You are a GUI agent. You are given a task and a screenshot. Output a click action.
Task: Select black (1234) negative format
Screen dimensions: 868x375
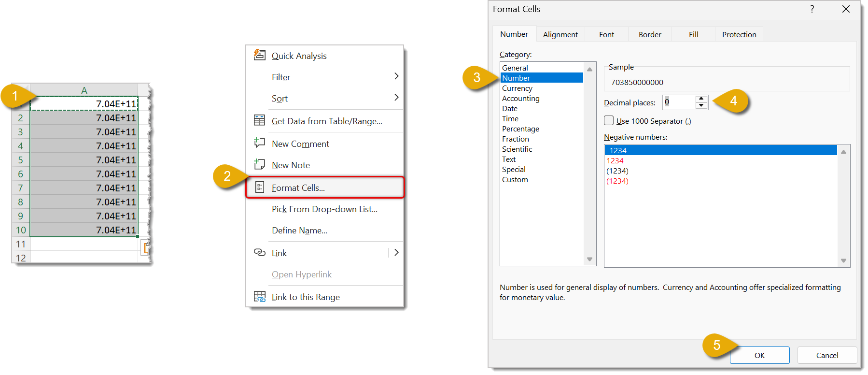coord(721,171)
